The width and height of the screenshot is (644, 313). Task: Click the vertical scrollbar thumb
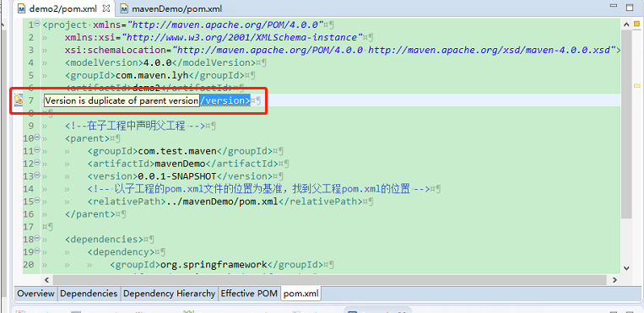(x=626, y=124)
